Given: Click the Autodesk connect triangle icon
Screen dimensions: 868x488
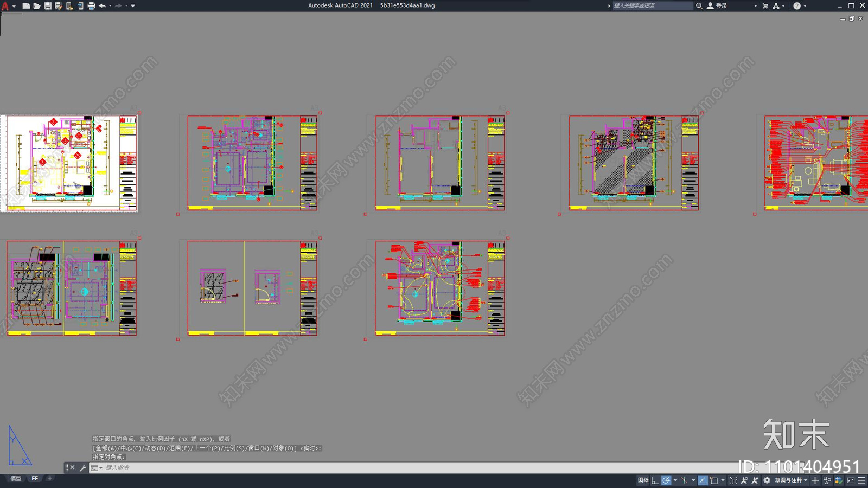Looking at the screenshot, I should pyautogui.click(x=776, y=5).
